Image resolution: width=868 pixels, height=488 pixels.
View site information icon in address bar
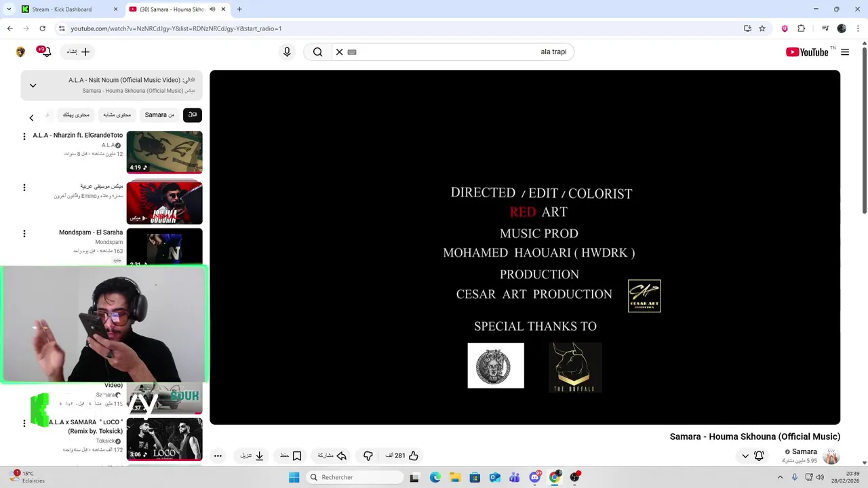(62, 28)
